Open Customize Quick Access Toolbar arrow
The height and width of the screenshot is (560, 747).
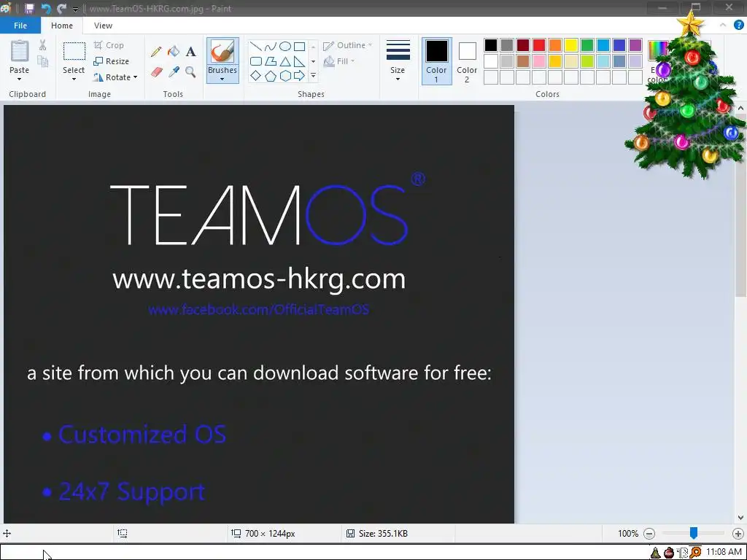click(x=75, y=9)
